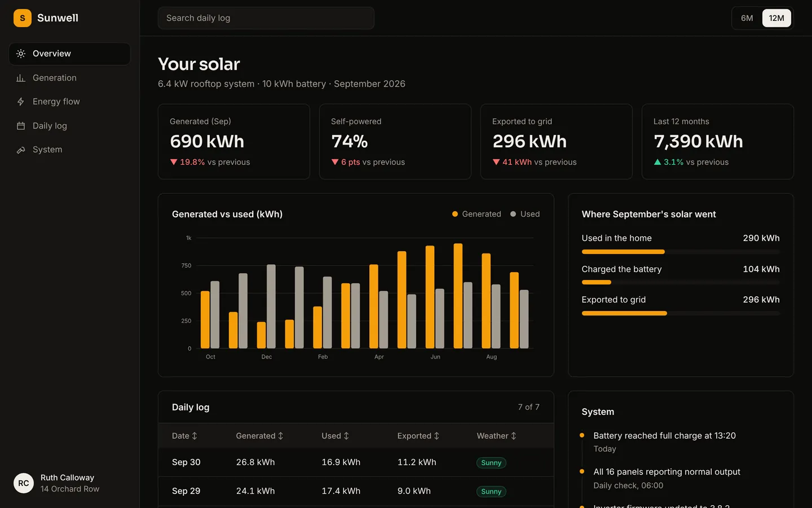Click the Overview sun icon

21,54
